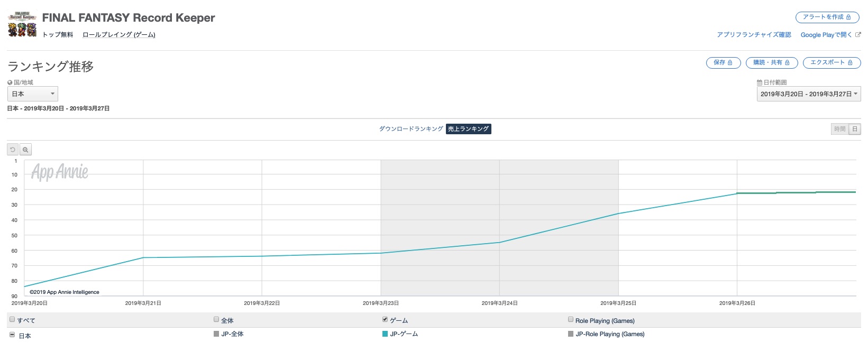The image size is (868, 361).
Task: Click the FINAL FANTASY Record Keeper title
Action: pyautogui.click(x=129, y=18)
